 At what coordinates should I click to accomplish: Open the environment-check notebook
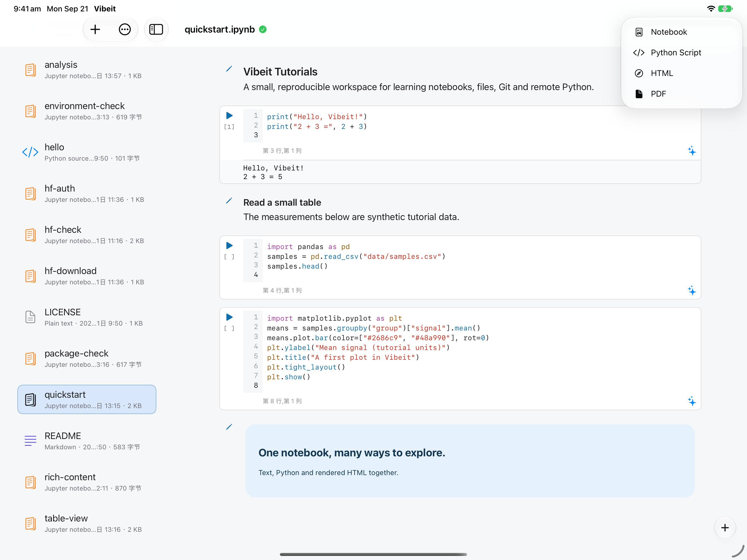87,111
